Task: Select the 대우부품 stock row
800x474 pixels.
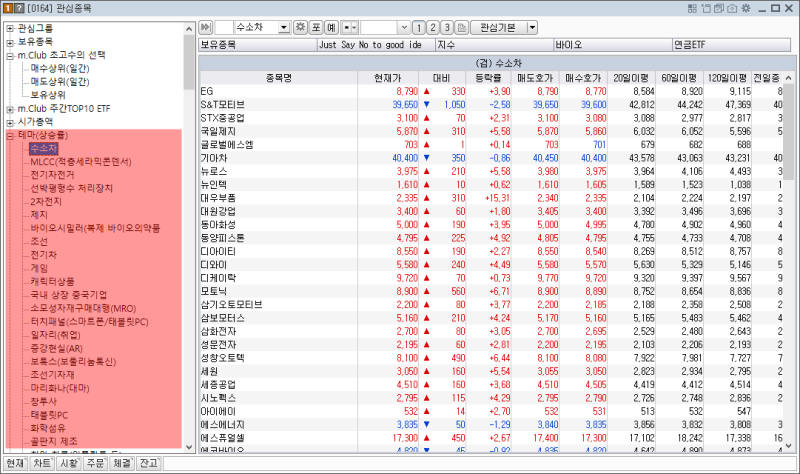Action: 491,198
